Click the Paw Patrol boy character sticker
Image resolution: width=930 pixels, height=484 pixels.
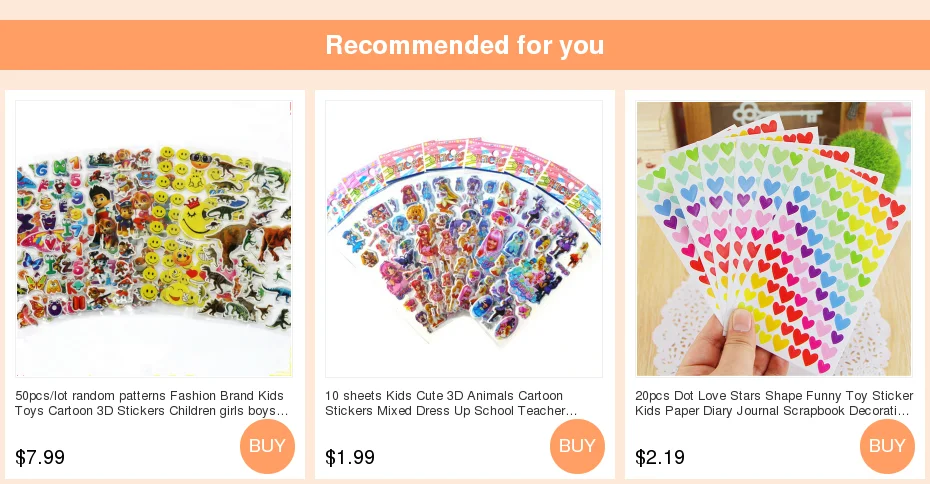coord(102,212)
